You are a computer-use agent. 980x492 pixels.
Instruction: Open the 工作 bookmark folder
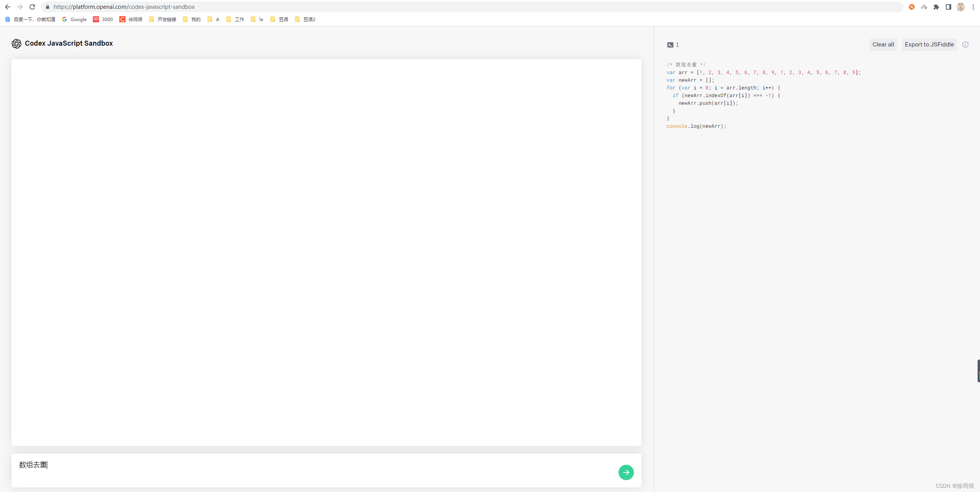pos(235,19)
